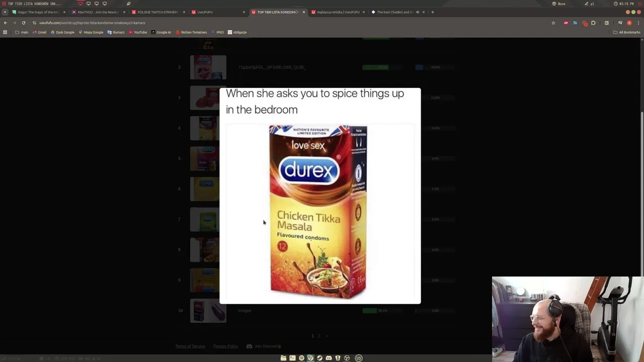Viewport: 644px width, 362px height.
Task: Open the Linux Mint menu icon
Action: point(359,358)
